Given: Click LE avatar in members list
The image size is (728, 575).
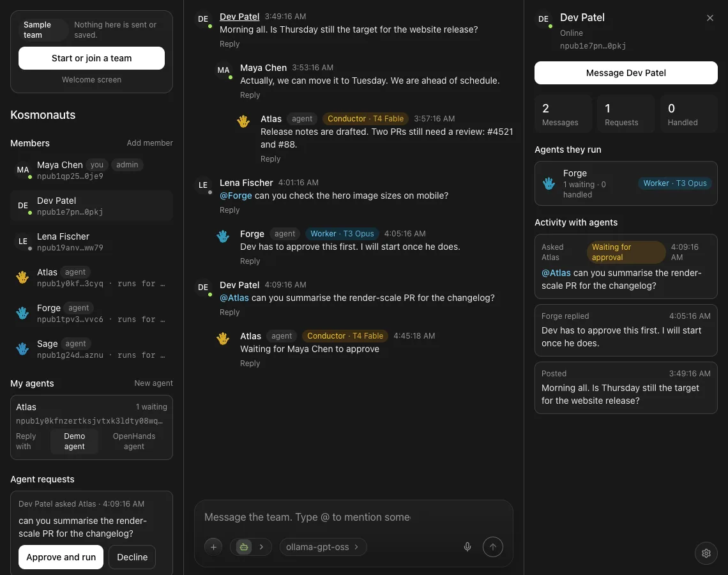Looking at the screenshot, I should (x=23, y=241).
